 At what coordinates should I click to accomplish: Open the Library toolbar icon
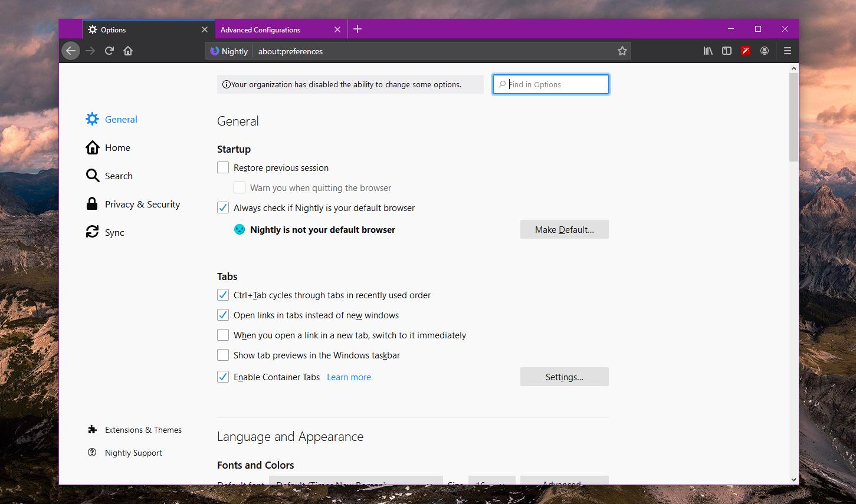708,51
